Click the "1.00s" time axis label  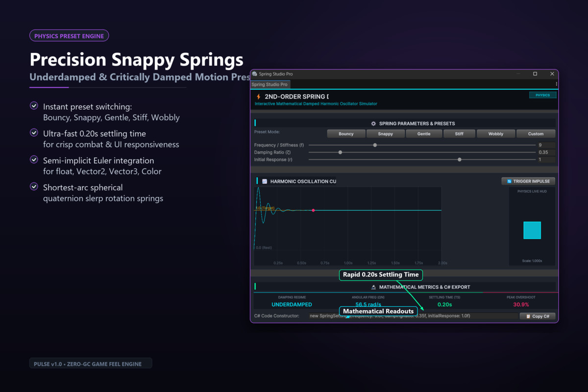tap(348, 263)
